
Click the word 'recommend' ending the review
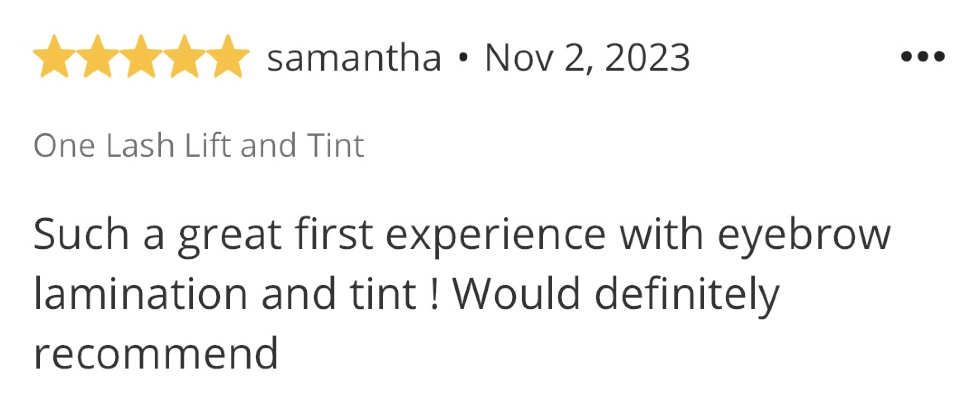(x=156, y=354)
